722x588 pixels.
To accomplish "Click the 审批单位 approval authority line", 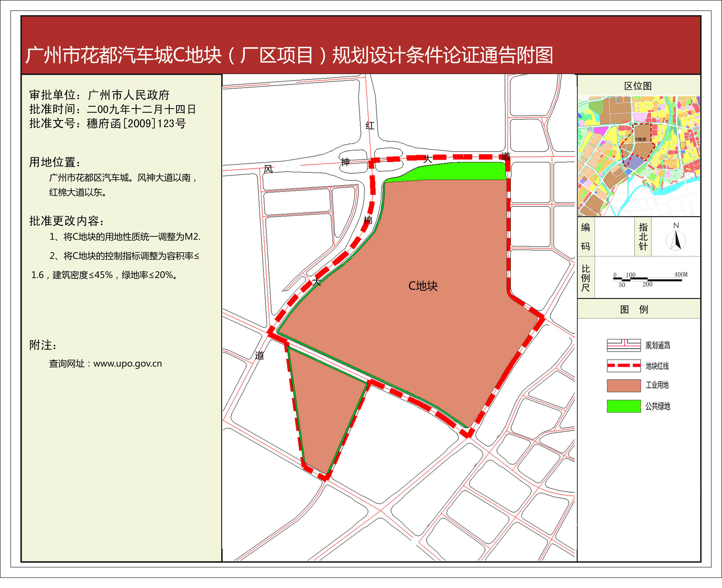I will tap(99, 95).
